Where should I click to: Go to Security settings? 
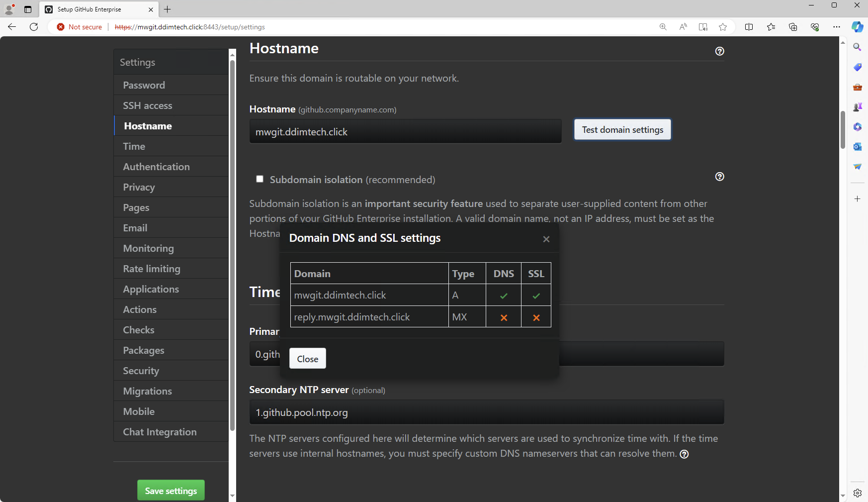coord(171,371)
